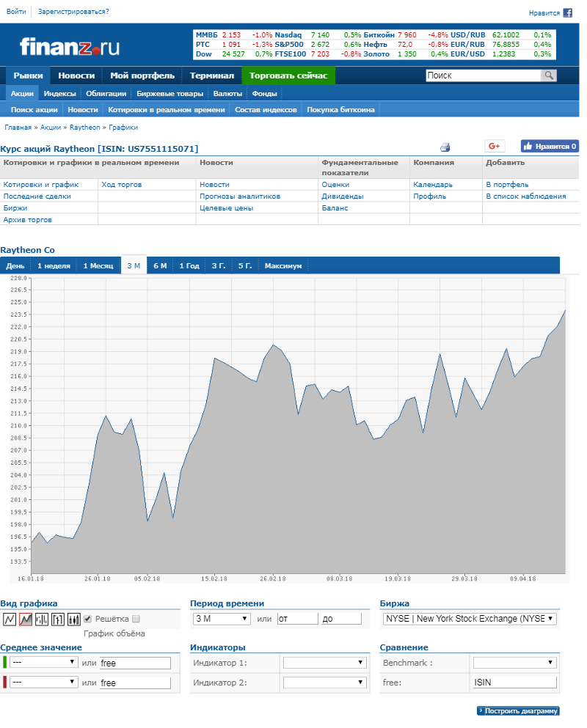
Task: Switch chart to 1 неделя period
Action: [54, 265]
